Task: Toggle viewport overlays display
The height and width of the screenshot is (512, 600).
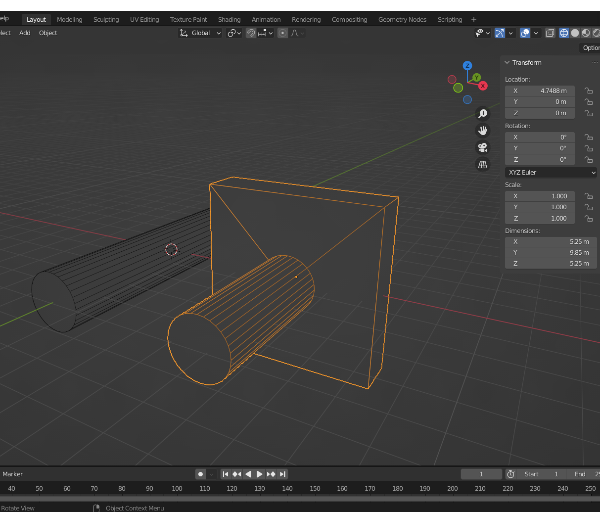Action: pyautogui.click(x=525, y=33)
